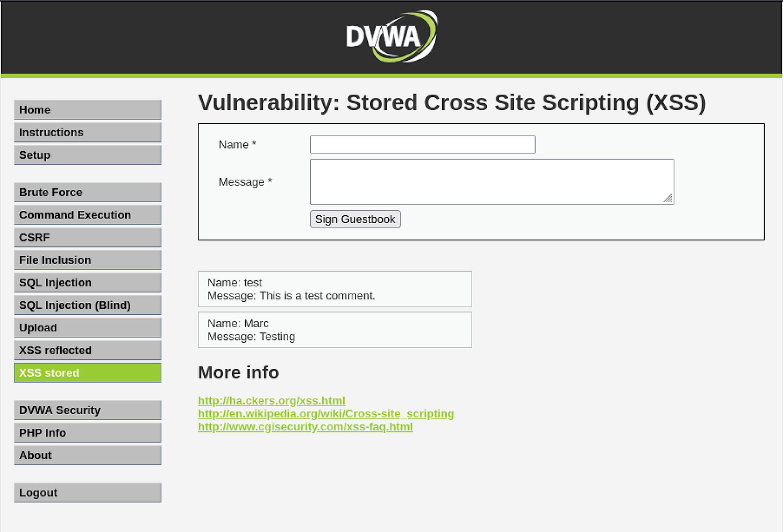Click the 'More info' heading

coord(238,372)
